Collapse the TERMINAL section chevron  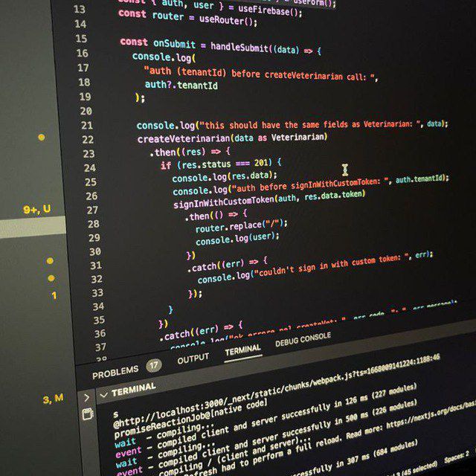pos(104,395)
